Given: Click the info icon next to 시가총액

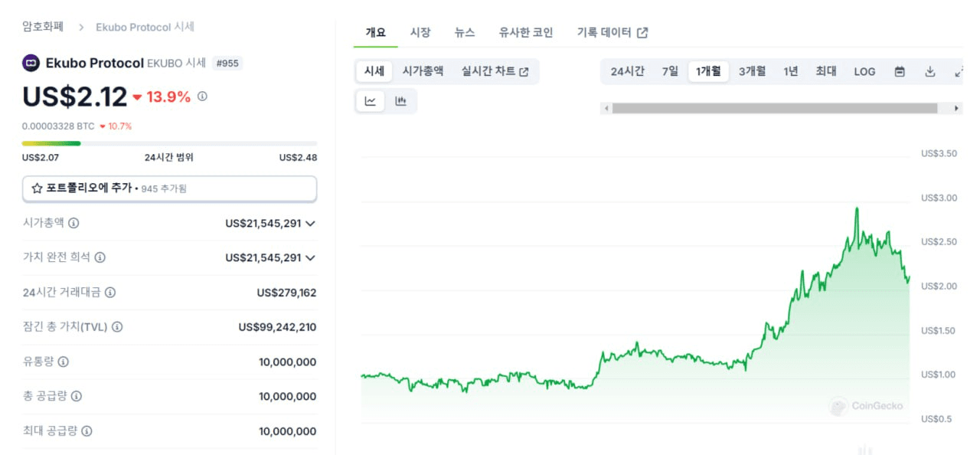Looking at the screenshot, I should (x=73, y=223).
